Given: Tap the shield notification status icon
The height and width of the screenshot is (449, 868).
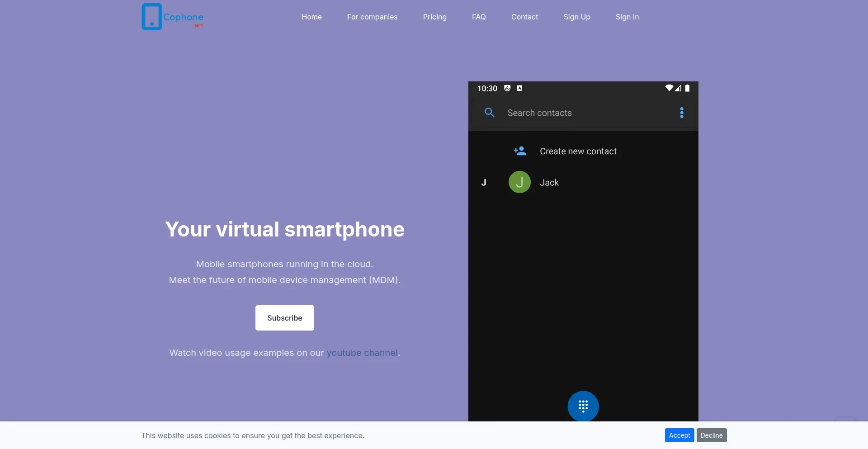Looking at the screenshot, I should (x=507, y=88).
